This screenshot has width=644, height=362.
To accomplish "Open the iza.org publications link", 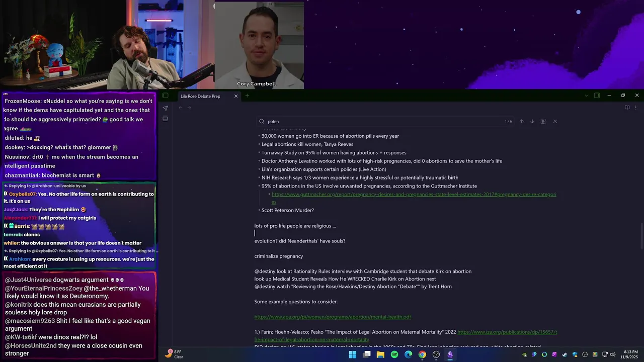I will point(406,335).
